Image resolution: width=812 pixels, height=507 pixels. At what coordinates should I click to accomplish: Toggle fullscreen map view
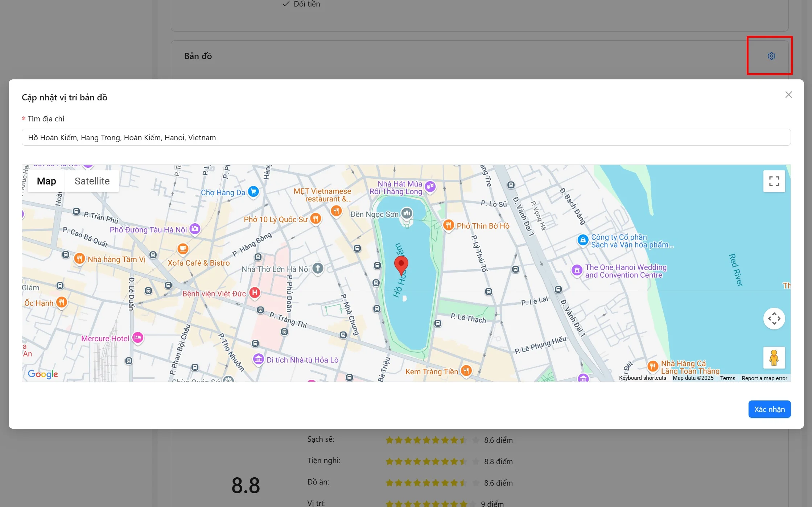pyautogui.click(x=774, y=181)
